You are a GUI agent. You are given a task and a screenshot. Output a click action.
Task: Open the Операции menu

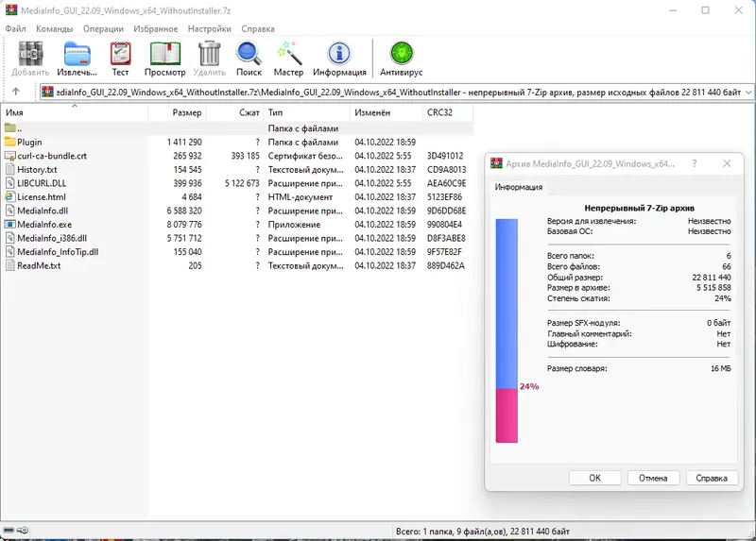pos(103,29)
